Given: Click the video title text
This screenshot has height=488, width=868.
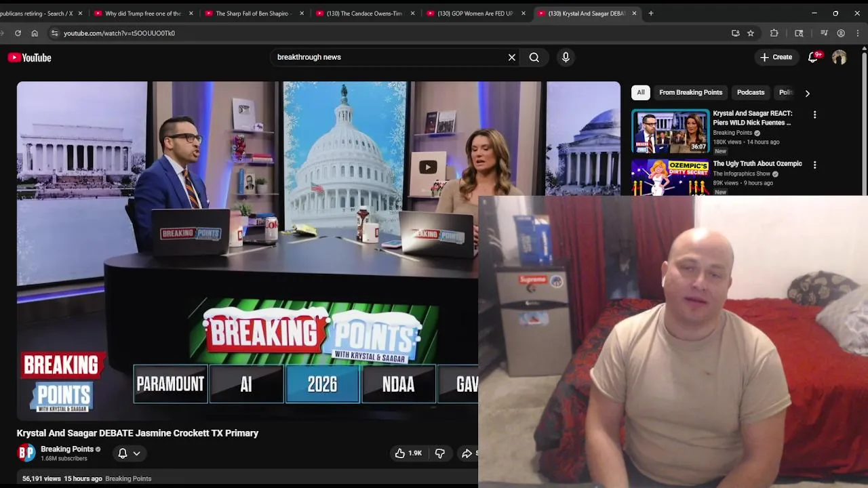Looking at the screenshot, I should [138, 433].
